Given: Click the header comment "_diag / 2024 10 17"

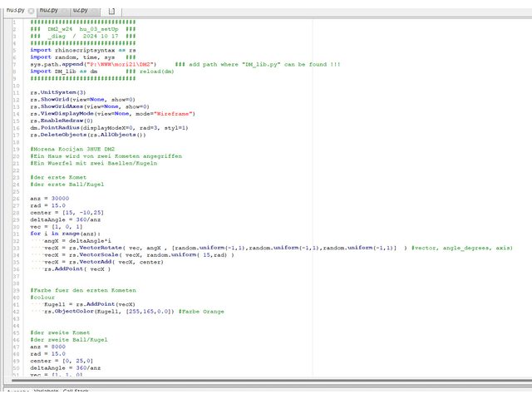Looking at the screenshot, I should (83, 37).
